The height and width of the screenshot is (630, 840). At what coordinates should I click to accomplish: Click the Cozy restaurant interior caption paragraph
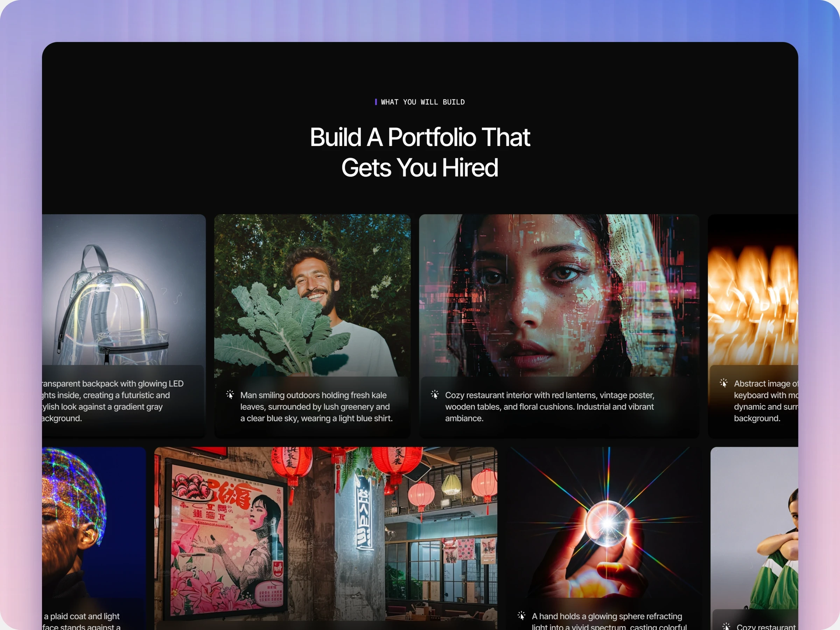pos(549,407)
